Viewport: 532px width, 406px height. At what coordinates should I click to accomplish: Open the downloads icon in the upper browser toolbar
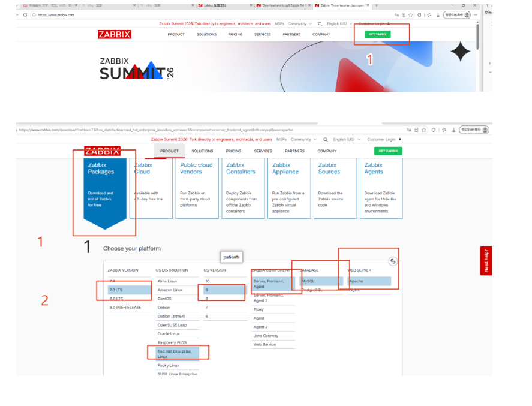click(x=438, y=15)
